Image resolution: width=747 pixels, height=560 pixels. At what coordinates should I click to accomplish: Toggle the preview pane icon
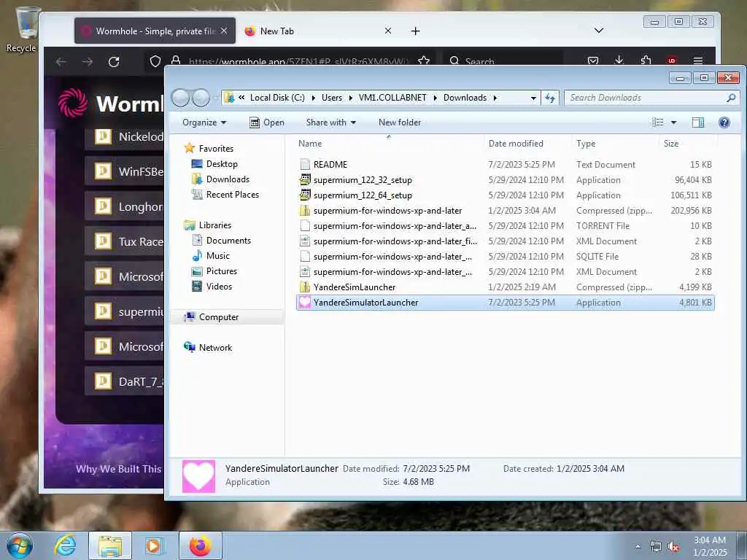point(698,122)
